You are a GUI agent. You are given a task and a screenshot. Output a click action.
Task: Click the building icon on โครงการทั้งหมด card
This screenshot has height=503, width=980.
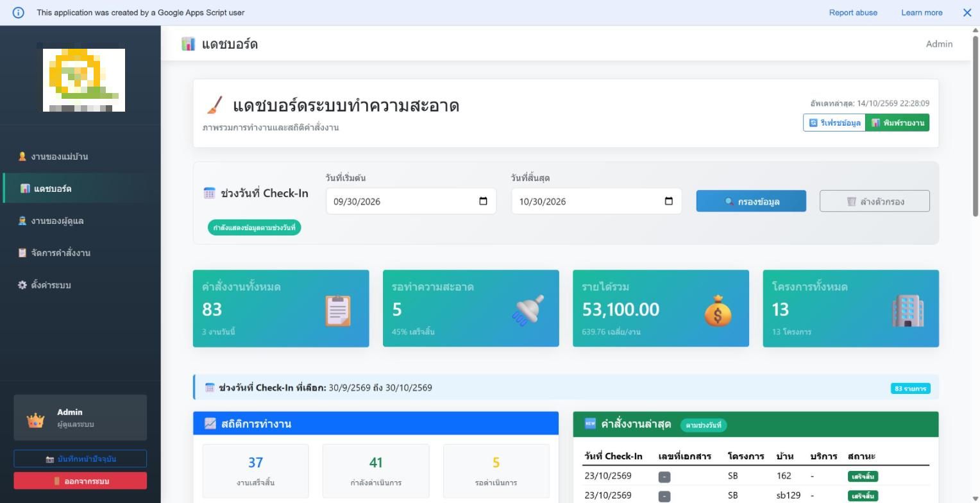(x=908, y=311)
